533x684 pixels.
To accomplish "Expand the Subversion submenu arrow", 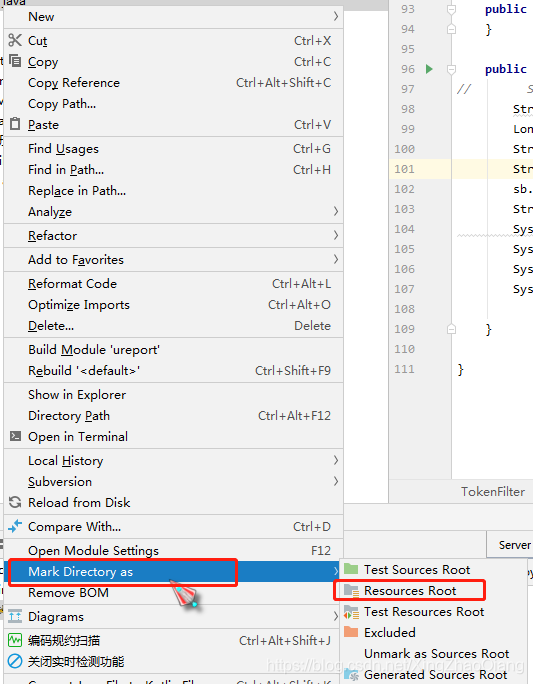I will (x=335, y=481).
